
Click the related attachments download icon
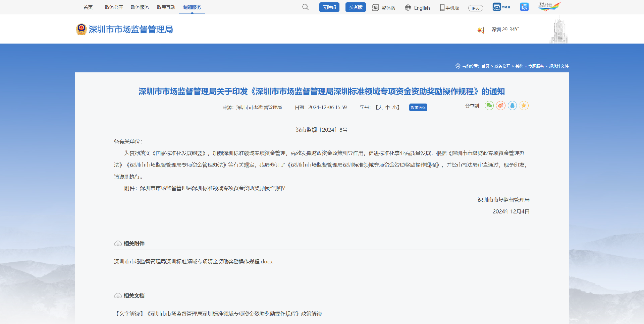[117, 244]
